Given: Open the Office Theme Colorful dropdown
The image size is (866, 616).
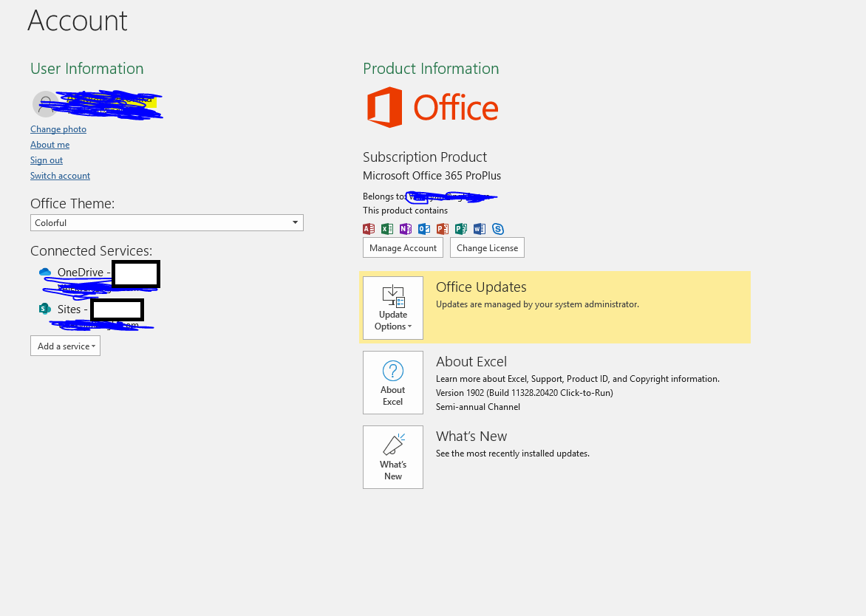Looking at the screenshot, I should coord(167,223).
